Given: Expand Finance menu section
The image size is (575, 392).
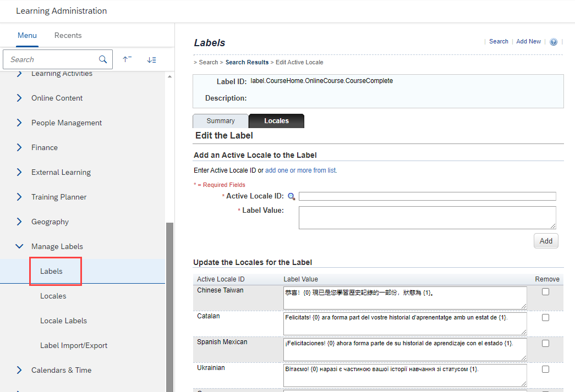Looking at the screenshot, I should coord(19,147).
